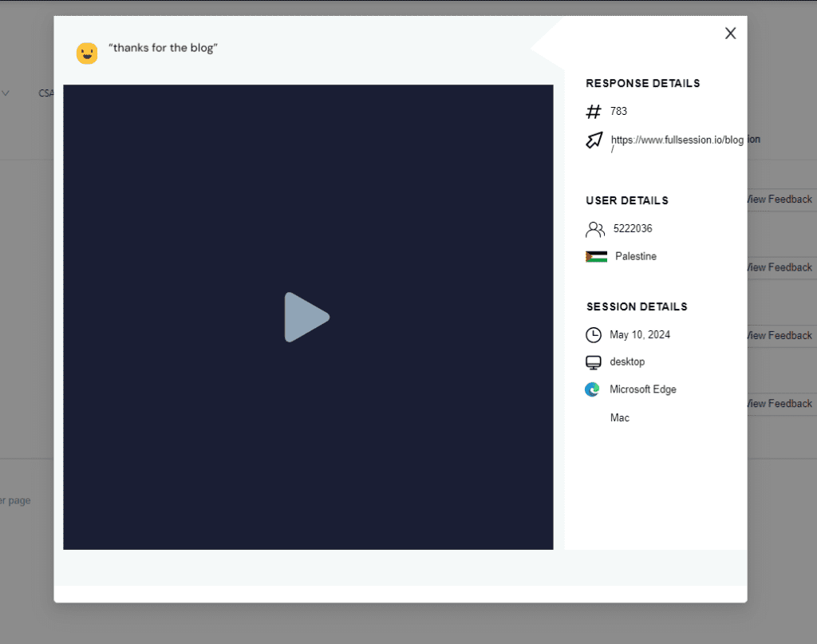Image resolution: width=817 pixels, height=644 pixels.
Task: Click the bottommost View Feedback button
Action: [780, 404]
